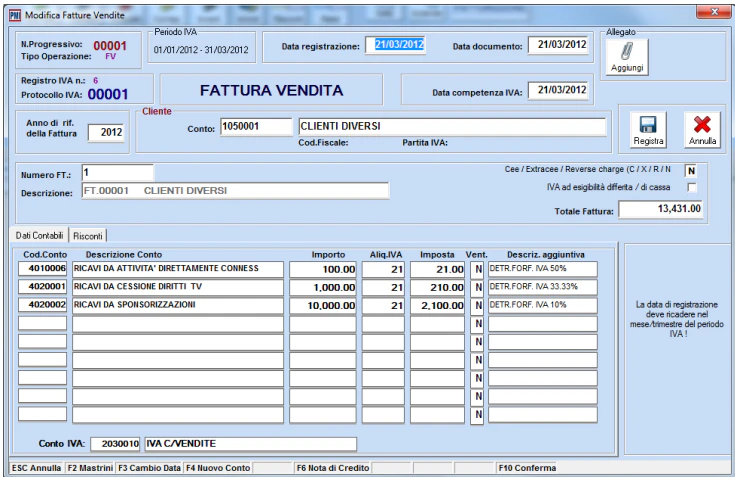Image resolution: width=735 pixels, height=477 pixels.
Task: Click F10 Conferma in status bar
Action: tap(527, 468)
